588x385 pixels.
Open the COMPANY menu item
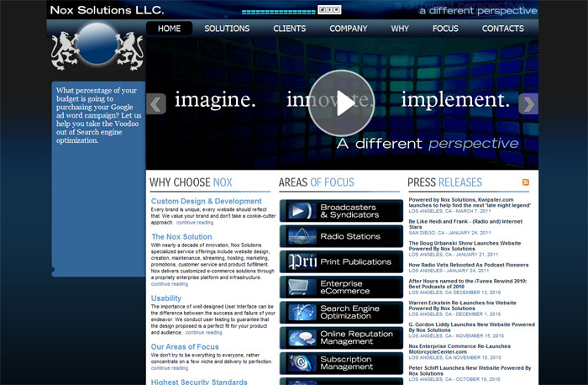[x=349, y=29]
